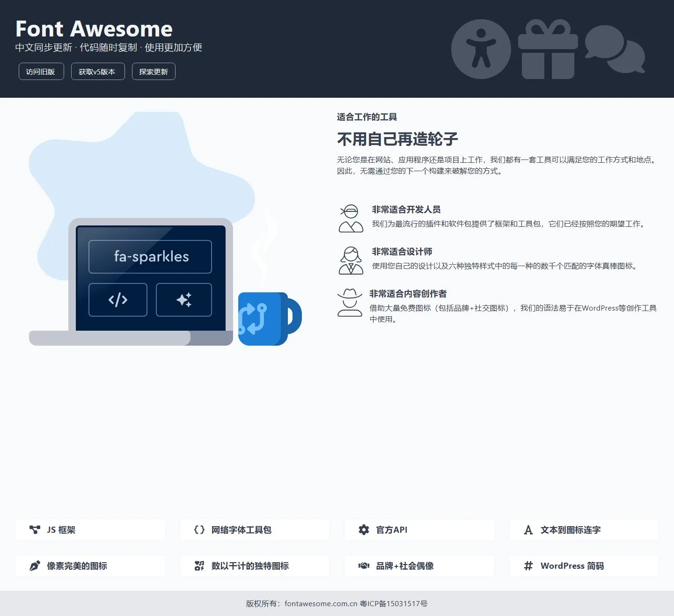Screen dimensions: 674x616
Task: Click the 粤ICP备15031517号 footer text
Action: pos(394,603)
